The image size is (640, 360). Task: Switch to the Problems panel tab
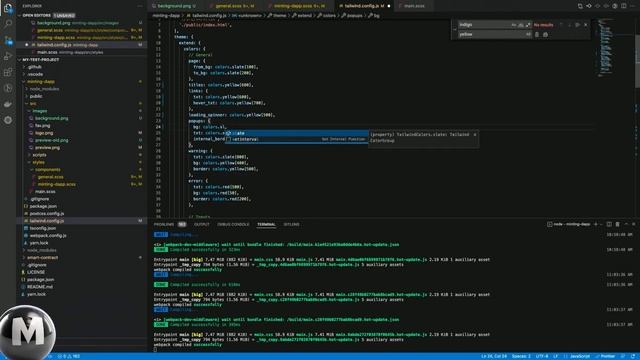tap(164, 224)
